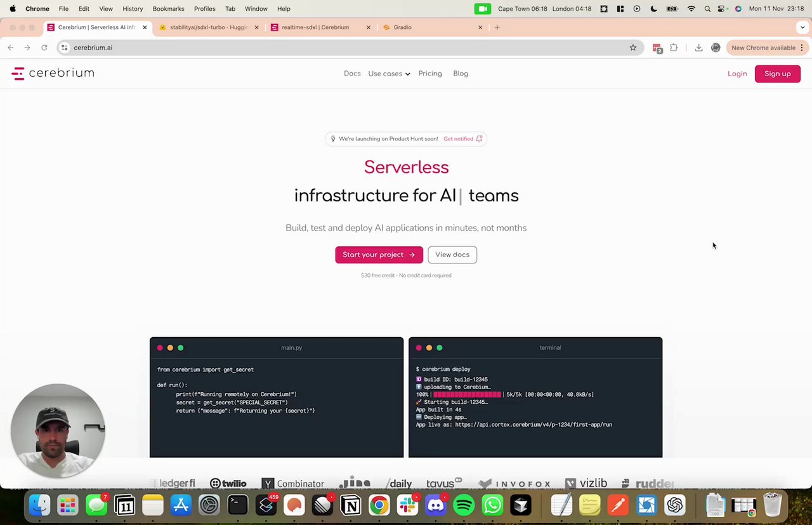The height and width of the screenshot is (525, 812).
Task: Click the Cape Town clock in the menu bar
Action: point(523,9)
